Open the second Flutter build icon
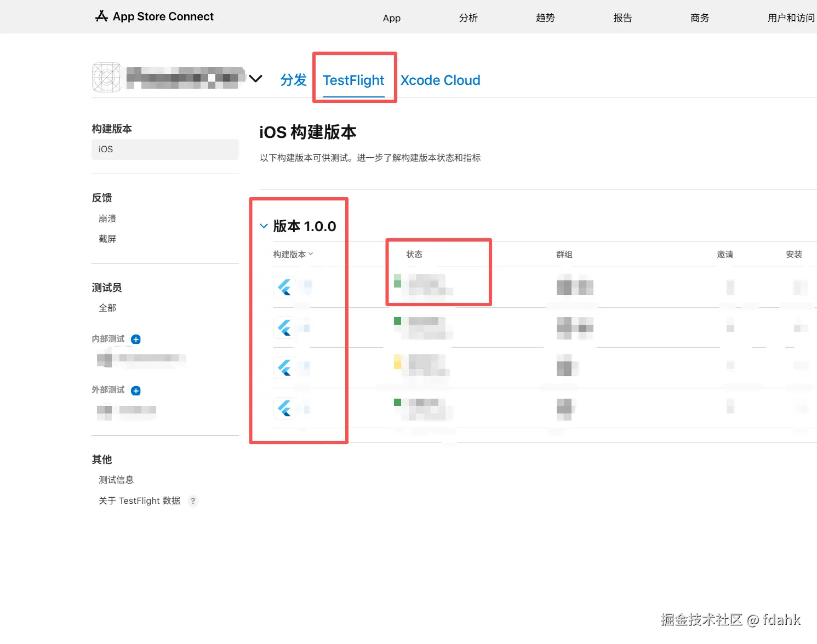This screenshot has height=644, width=817. 284,327
